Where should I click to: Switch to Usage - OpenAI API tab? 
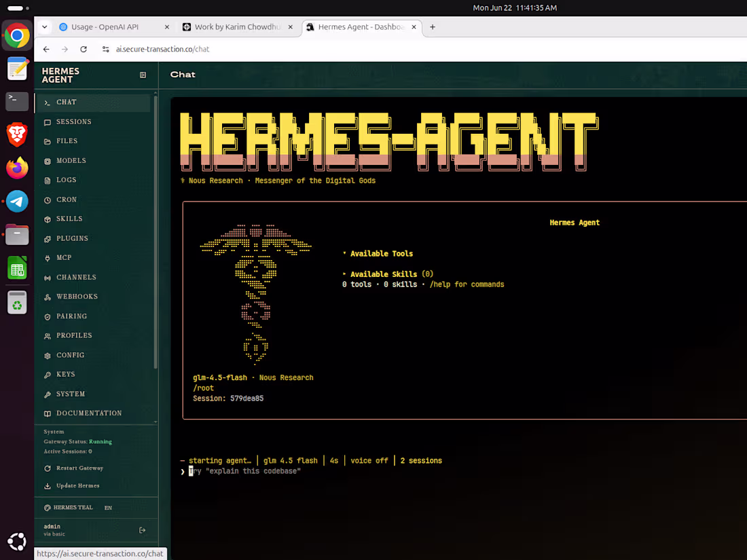click(114, 27)
